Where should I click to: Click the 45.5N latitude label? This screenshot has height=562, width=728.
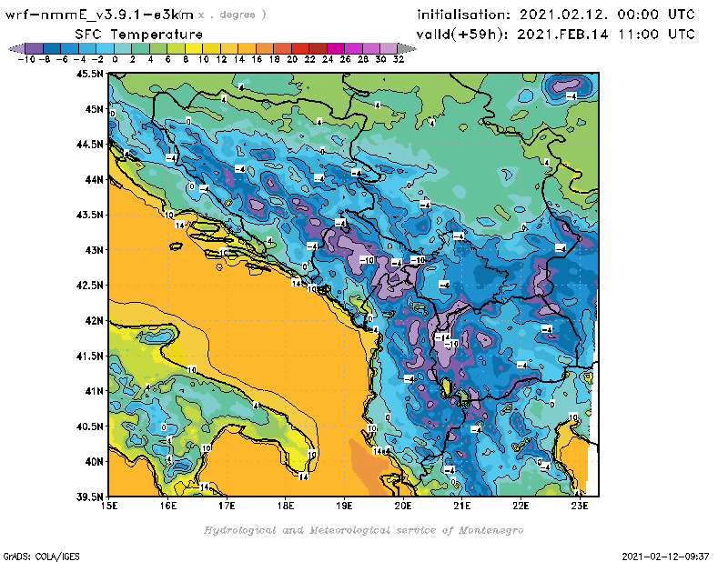89,74
